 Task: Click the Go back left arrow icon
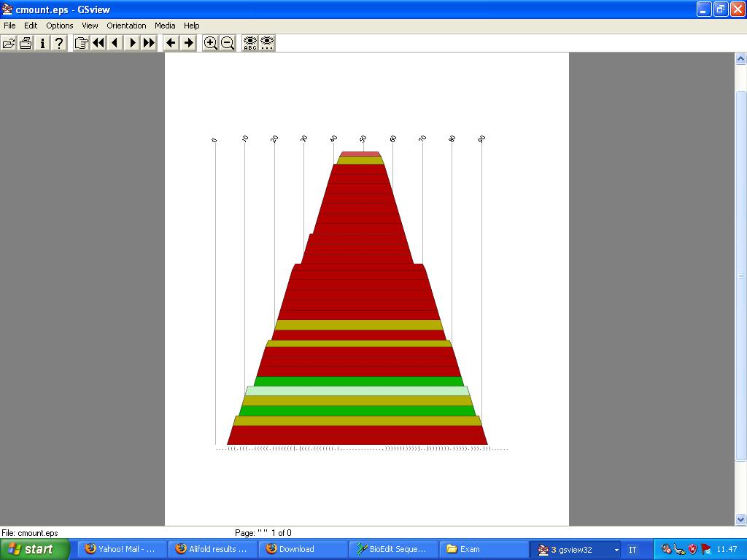tap(171, 43)
